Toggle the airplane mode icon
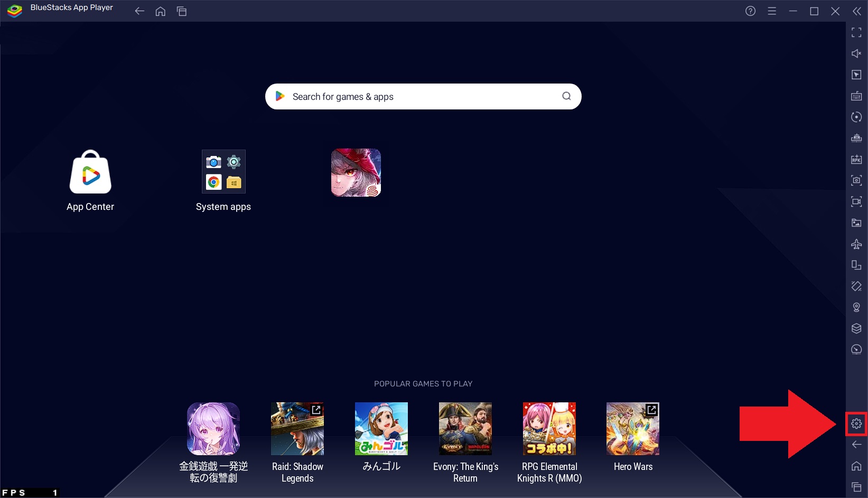The height and width of the screenshot is (498, 868). click(x=856, y=244)
